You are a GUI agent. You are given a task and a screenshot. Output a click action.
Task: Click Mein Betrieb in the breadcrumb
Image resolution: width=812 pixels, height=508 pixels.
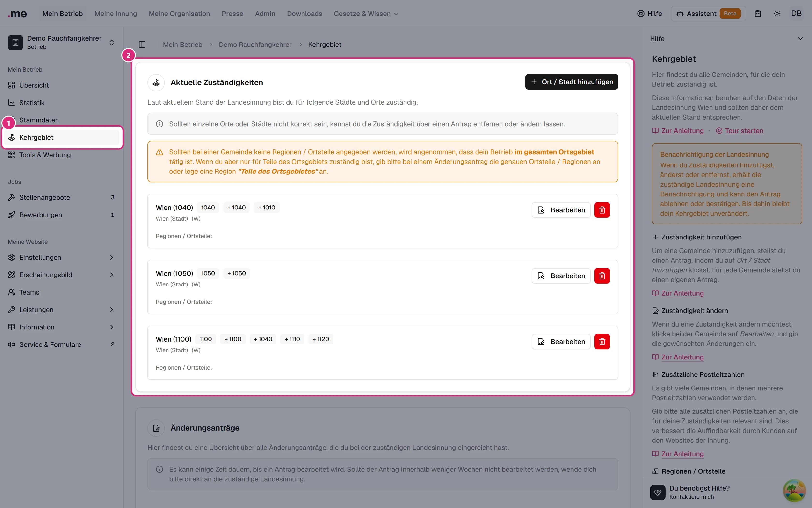click(x=182, y=45)
